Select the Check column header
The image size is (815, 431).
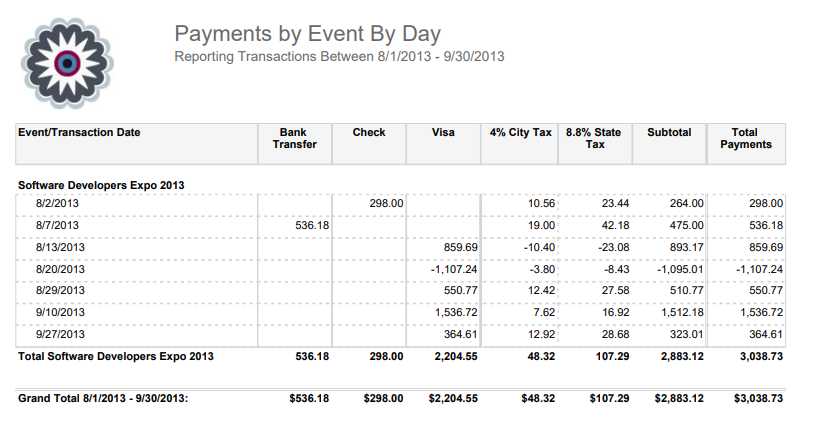pos(369,132)
